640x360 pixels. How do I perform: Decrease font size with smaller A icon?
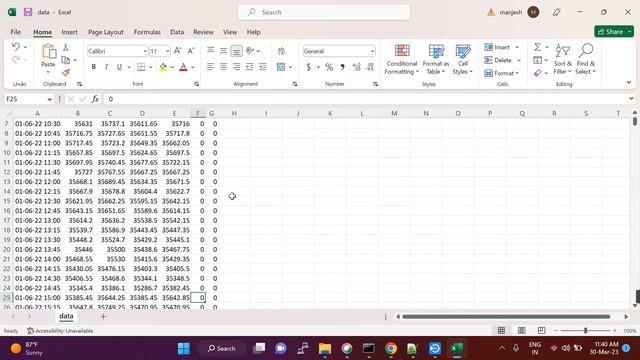pyautogui.click(x=191, y=51)
